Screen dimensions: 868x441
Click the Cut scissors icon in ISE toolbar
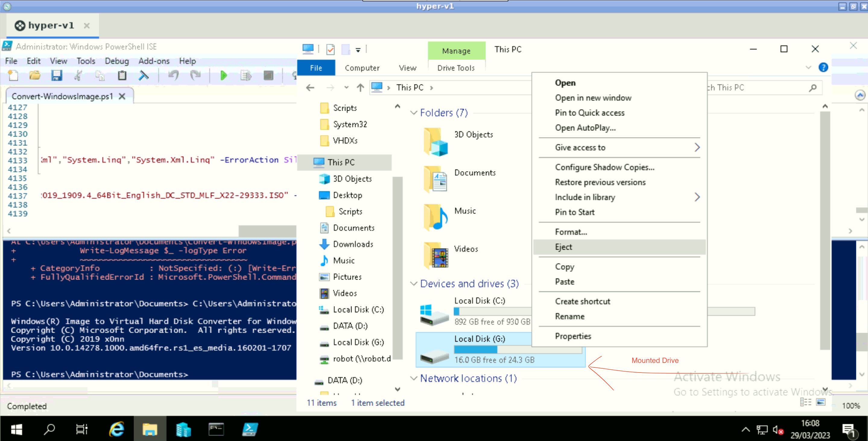(78, 75)
